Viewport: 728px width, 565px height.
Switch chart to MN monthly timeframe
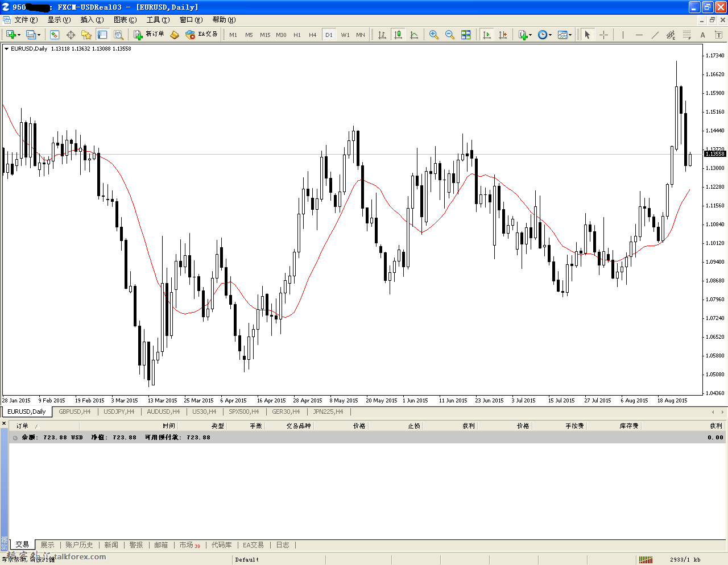point(361,35)
